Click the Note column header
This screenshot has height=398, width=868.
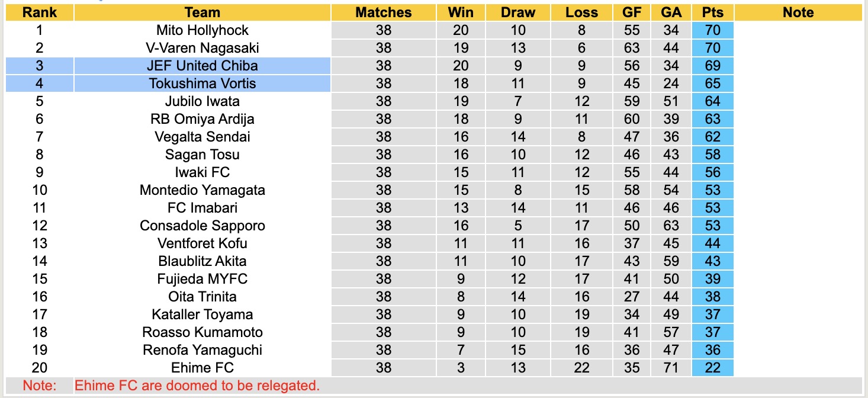[x=798, y=12]
